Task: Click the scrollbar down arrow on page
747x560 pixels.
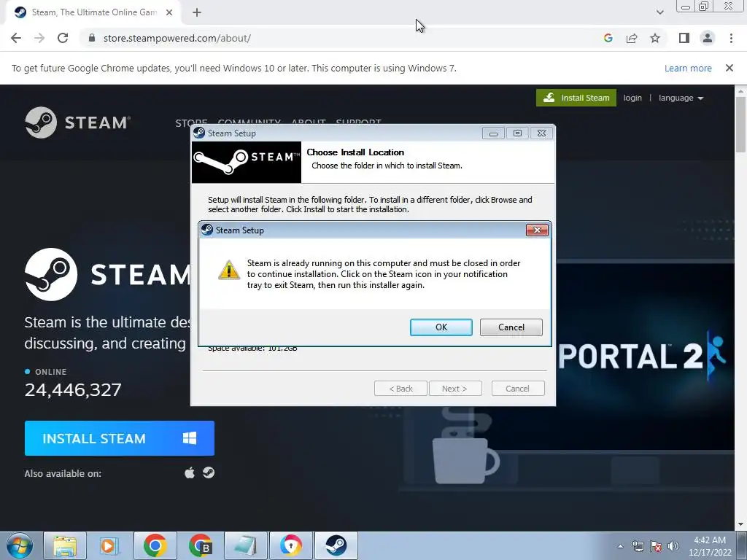Action: click(x=740, y=524)
